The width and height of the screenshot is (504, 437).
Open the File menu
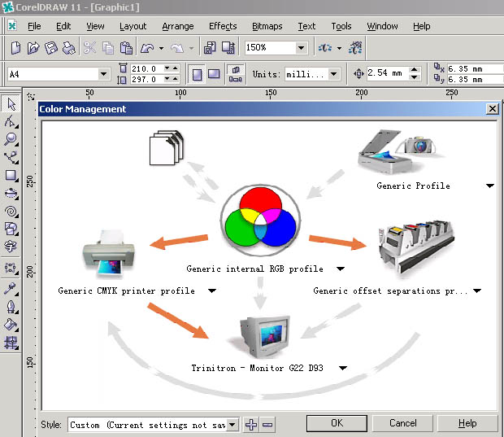coord(34,26)
